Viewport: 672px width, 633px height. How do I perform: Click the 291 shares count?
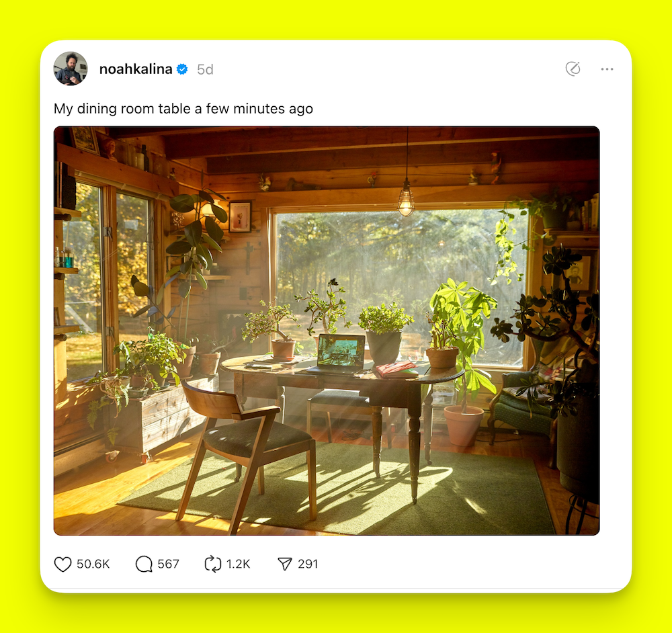[308, 564]
